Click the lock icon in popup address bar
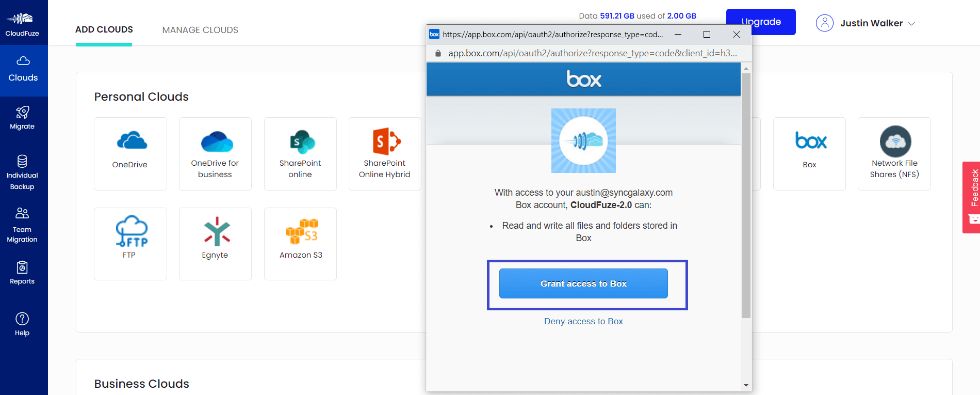Viewport: 980px width, 395px height. (x=438, y=53)
